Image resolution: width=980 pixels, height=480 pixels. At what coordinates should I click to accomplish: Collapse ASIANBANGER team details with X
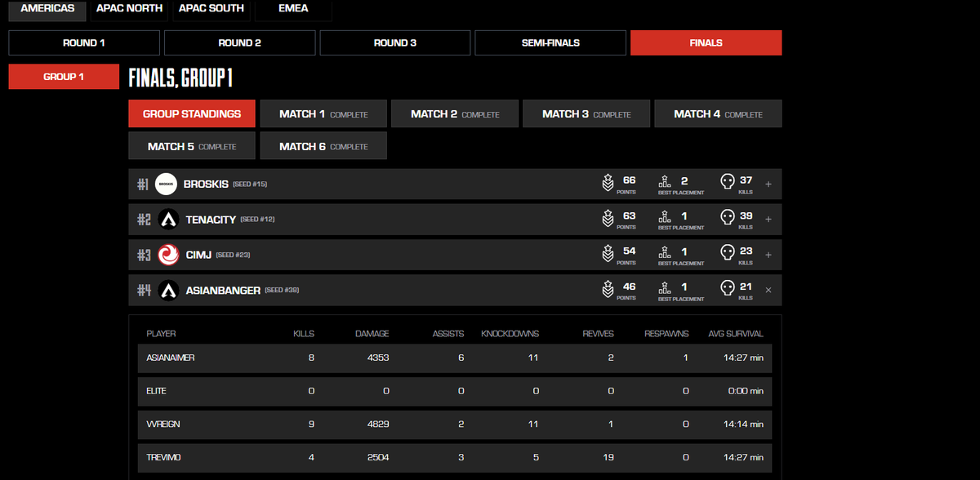(768, 291)
